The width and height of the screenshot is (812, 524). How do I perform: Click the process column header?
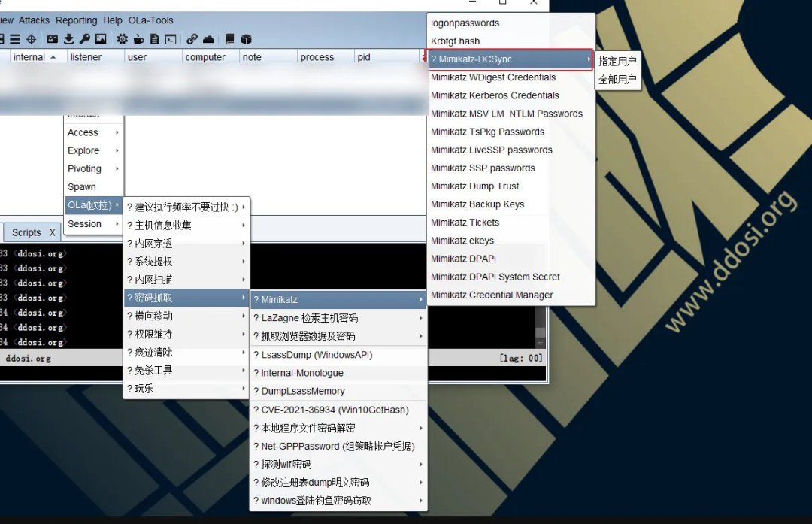tap(326, 57)
